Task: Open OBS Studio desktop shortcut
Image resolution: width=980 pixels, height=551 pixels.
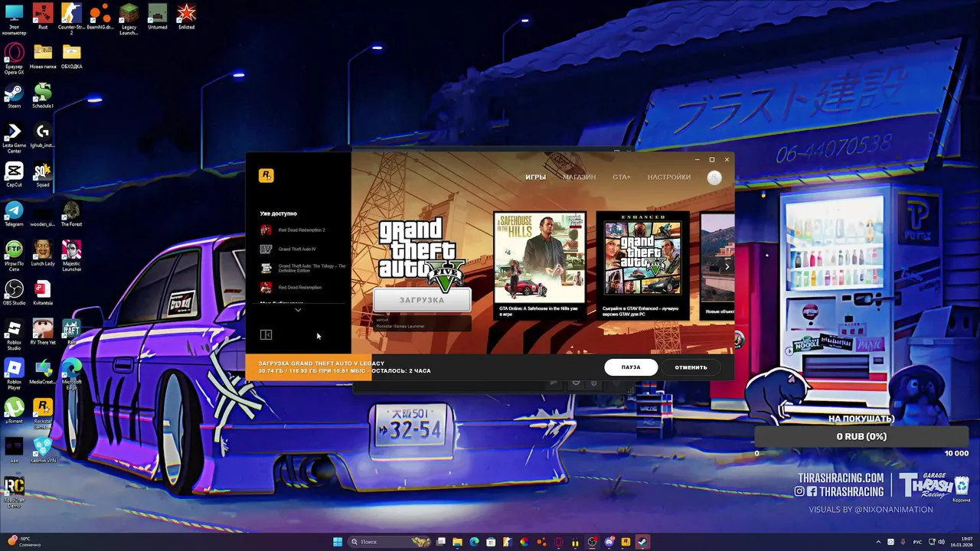Action: [14, 293]
